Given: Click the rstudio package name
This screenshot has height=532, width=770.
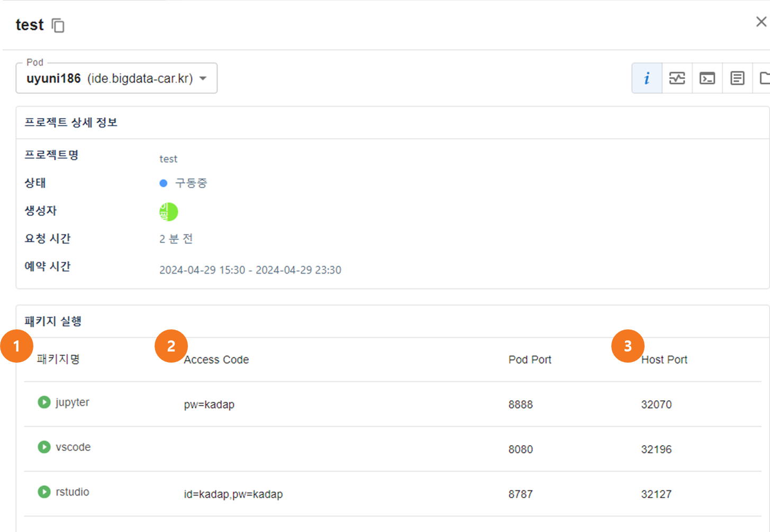Looking at the screenshot, I should click(73, 492).
